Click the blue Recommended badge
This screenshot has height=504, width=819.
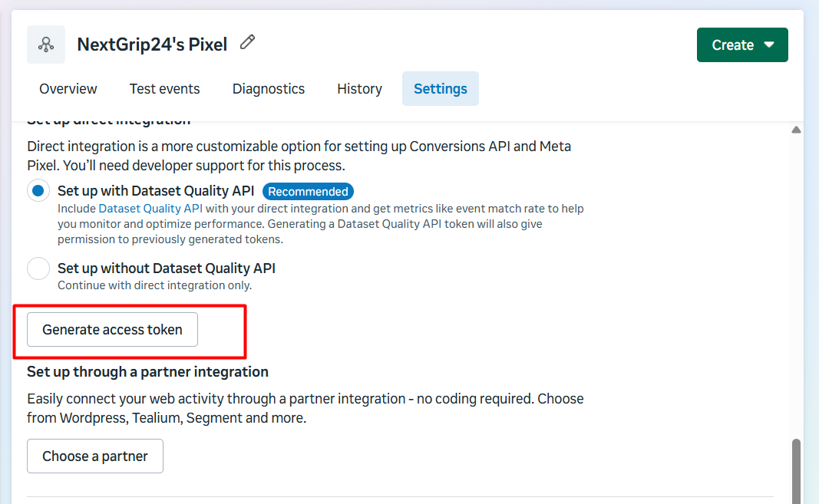(x=308, y=191)
